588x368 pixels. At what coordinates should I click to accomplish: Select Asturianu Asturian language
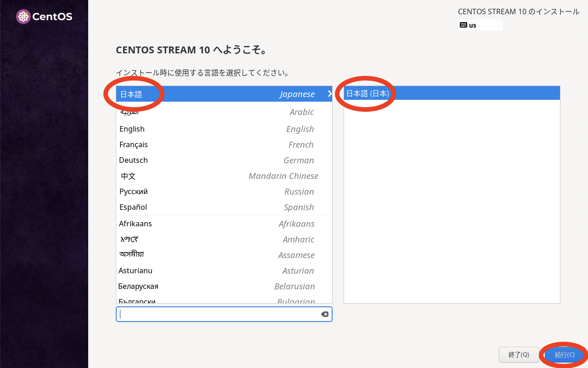(x=224, y=270)
